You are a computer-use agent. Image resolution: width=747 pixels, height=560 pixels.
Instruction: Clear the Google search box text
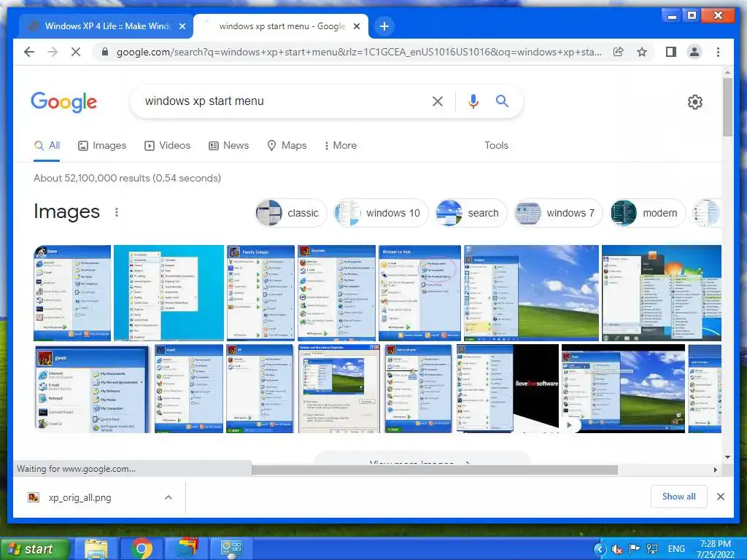pyautogui.click(x=438, y=101)
